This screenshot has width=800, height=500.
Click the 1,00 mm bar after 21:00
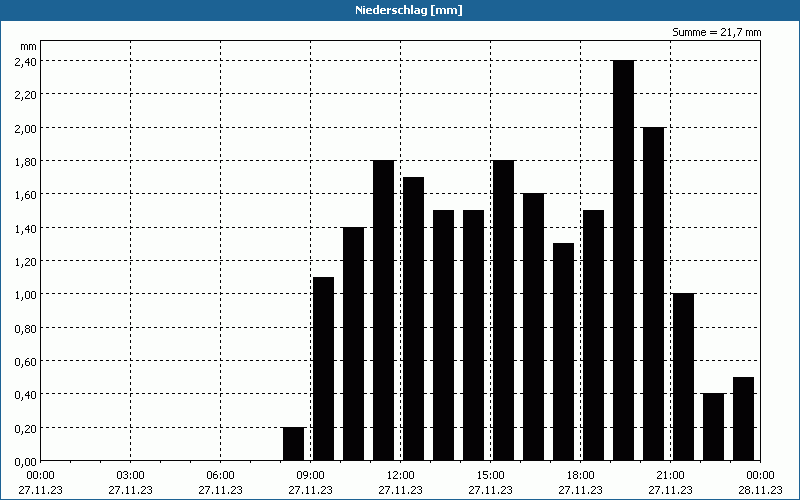684,377
